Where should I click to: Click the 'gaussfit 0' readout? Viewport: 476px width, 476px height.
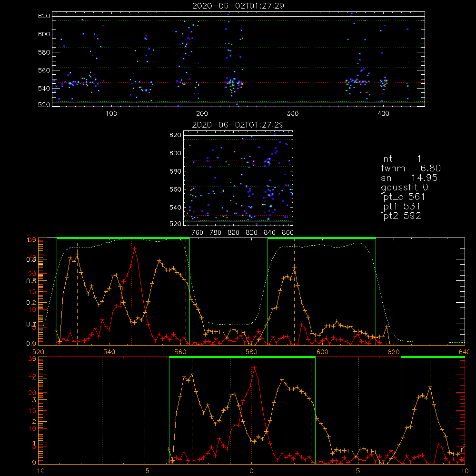pos(405,187)
